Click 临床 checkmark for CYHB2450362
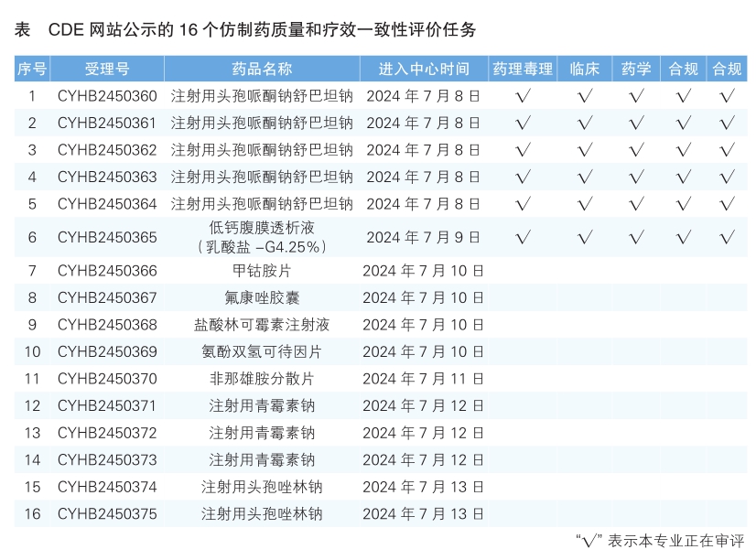The width and height of the screenshot is (756, 560). coord(585,150)
